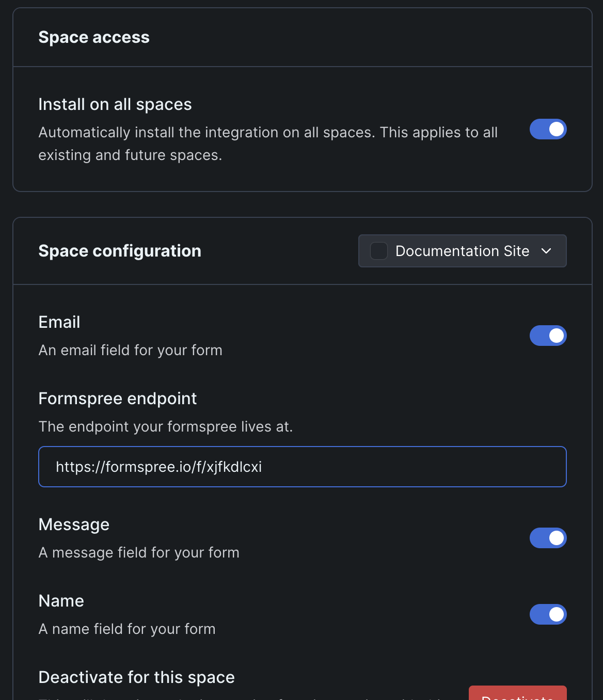Screen dimensions: 603x700
Task: Disable the "Install on all spaces" toggle
Action: [548, 129]
